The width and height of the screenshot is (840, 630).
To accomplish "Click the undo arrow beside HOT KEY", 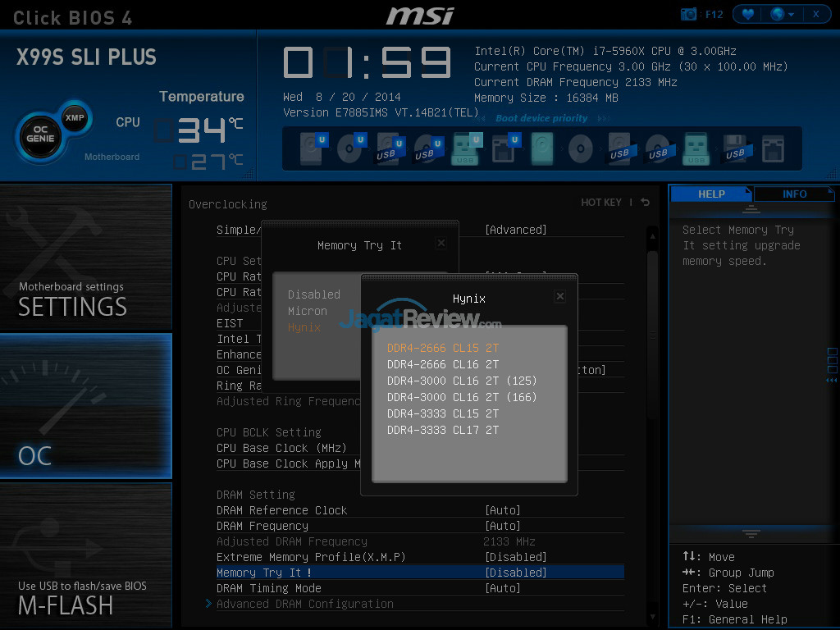I will click(646, 203).
